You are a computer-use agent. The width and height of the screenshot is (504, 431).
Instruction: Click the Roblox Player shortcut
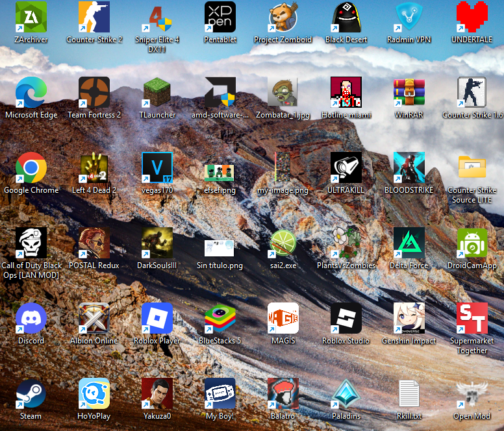click(x=157, y=317)
